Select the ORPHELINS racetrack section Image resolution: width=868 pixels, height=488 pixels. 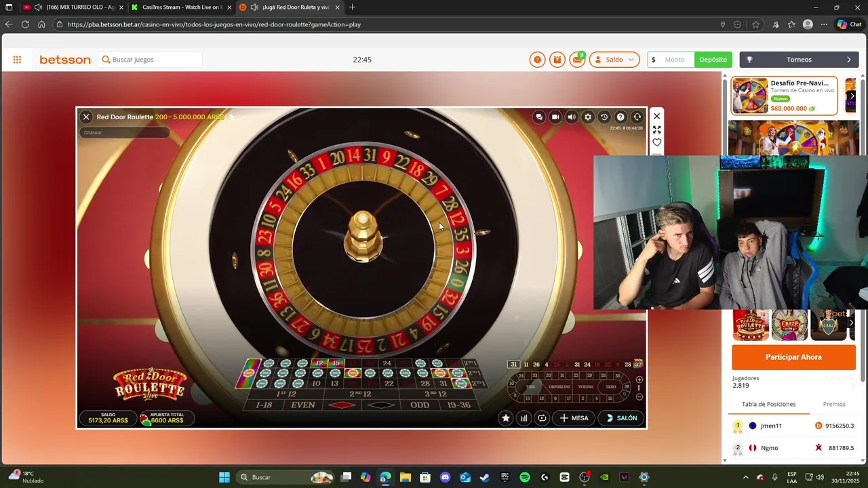point(559,387)
